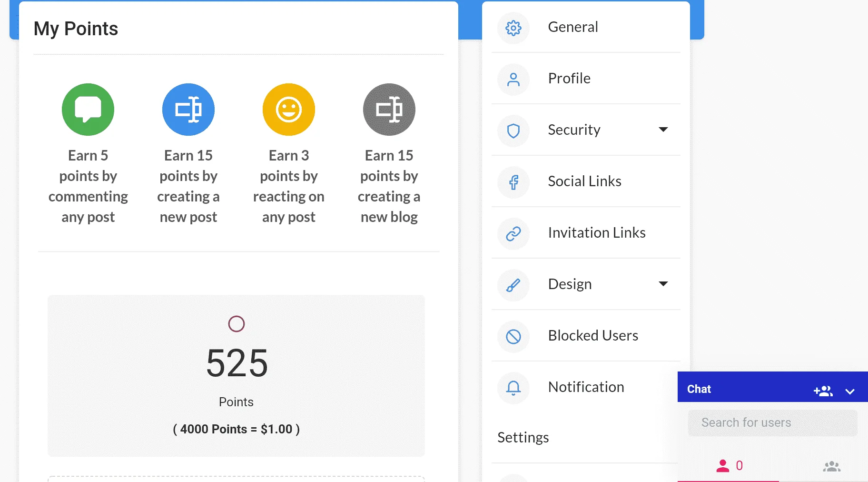
Task: Click the gray new blog icon
Action: coord(389,110)
